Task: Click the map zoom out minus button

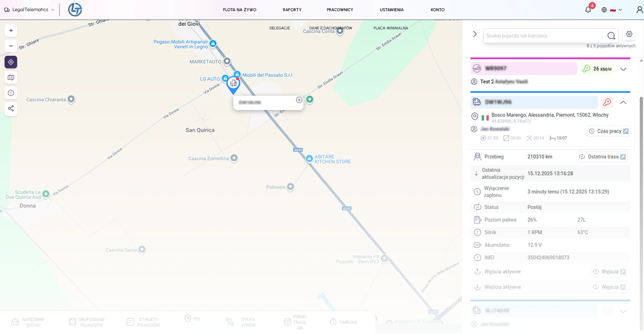Action: click(11, 46)
